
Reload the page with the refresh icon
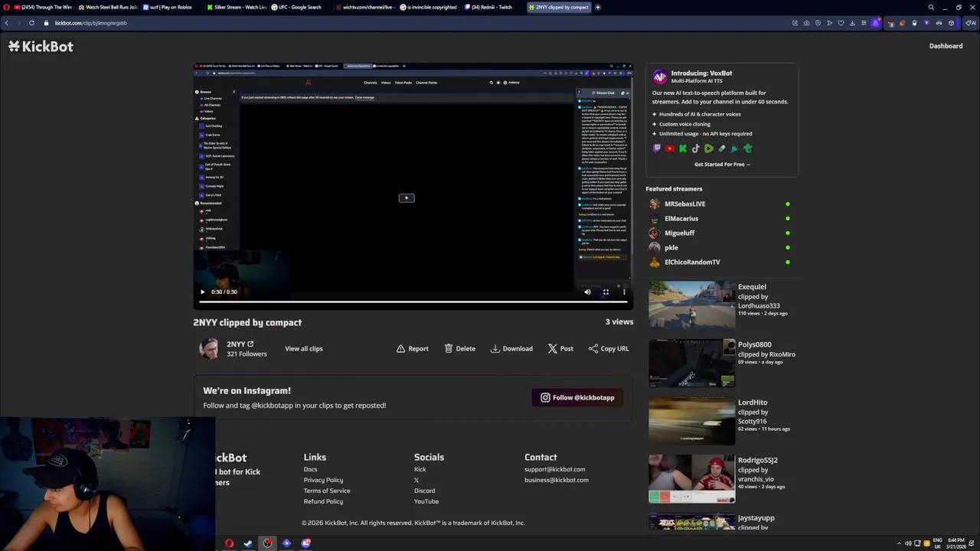coord(31,23)
